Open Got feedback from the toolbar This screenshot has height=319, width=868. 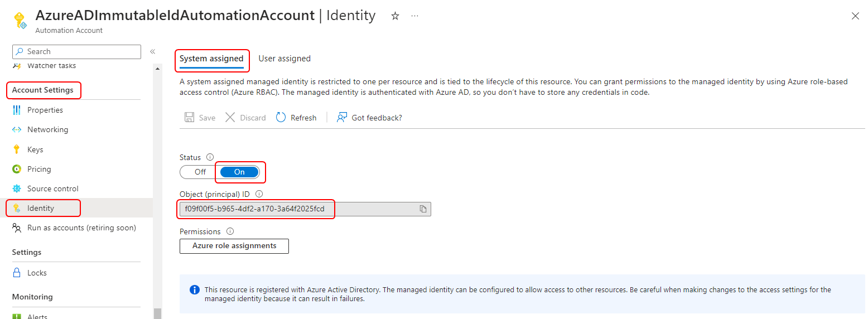[x=369, y=118]
